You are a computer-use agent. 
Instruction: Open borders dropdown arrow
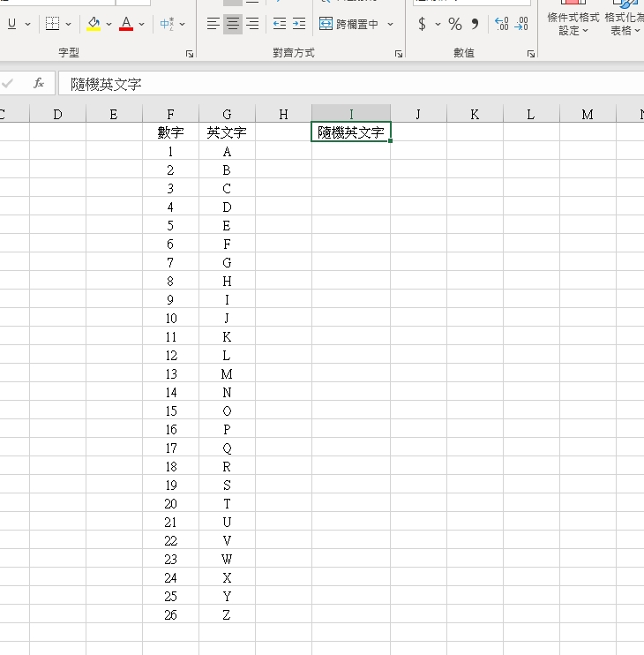point(69,24)
